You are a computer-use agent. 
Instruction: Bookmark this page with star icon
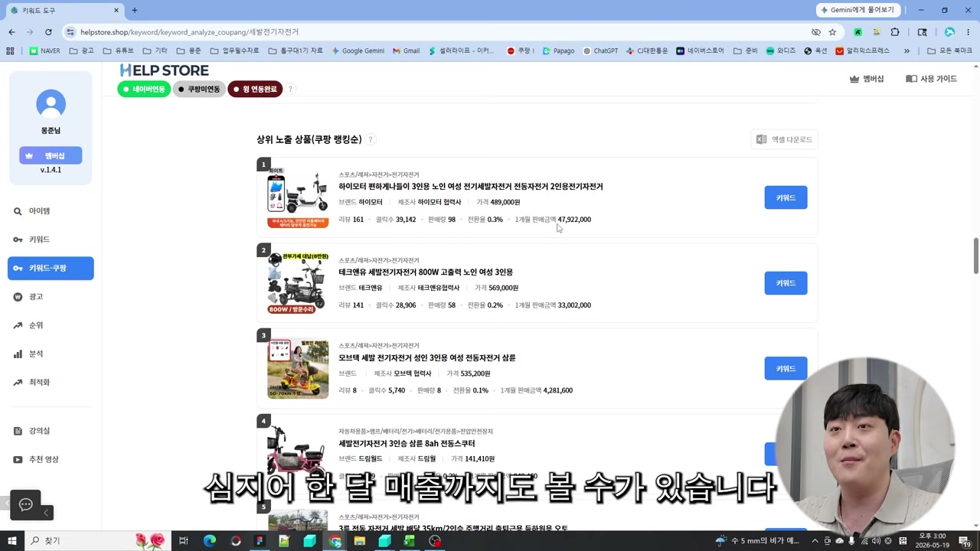click(x=832, y=32)
